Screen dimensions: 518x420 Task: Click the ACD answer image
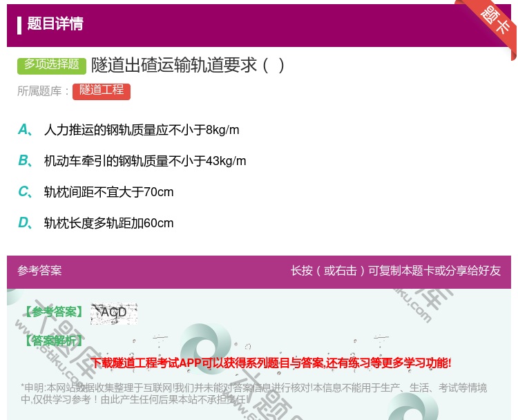click(114, 313)
